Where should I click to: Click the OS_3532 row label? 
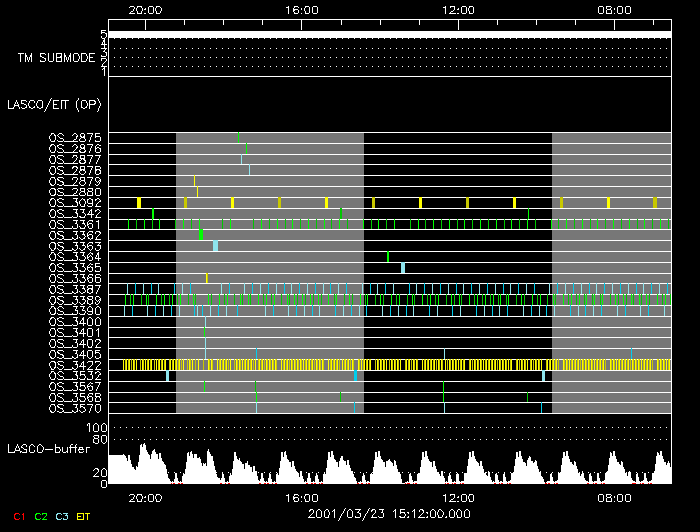pos(75,376)
